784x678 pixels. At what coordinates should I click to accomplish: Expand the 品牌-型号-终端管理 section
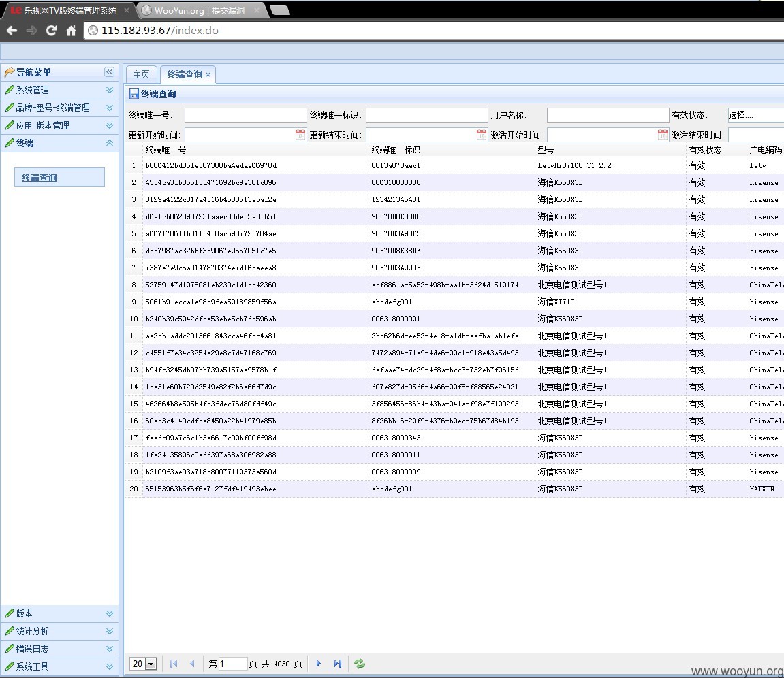(x=110, y=108)
